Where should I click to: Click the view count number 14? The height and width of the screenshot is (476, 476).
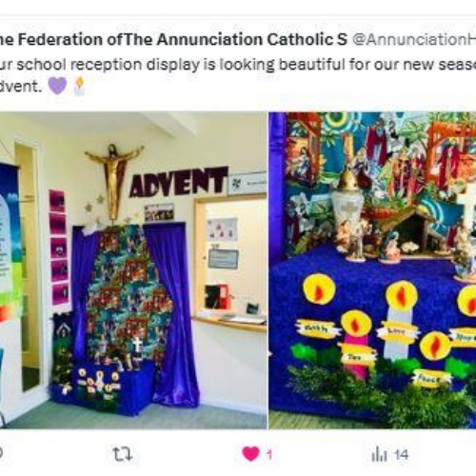pos(401,455)
